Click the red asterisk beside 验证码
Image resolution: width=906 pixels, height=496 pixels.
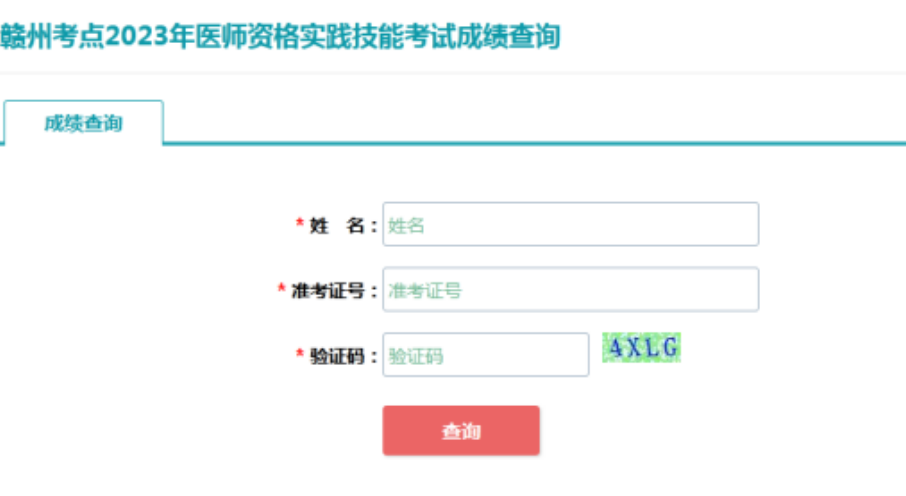coord(299,353)
